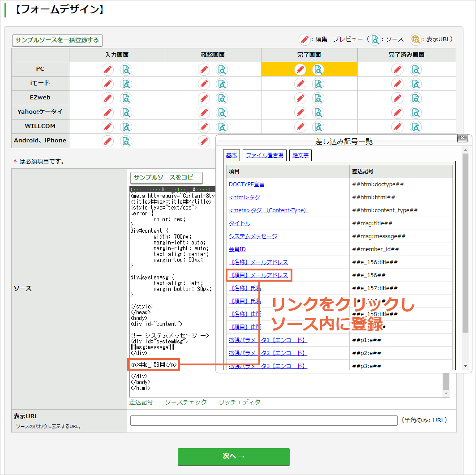Open 差込記号 link below source

pyautogui.click(x=141, y=402)
